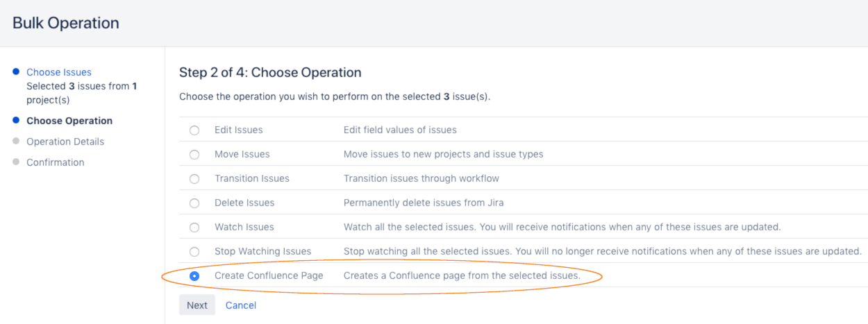
Task: Choose the Transition Issues radio option
Action: pos(194,178)
